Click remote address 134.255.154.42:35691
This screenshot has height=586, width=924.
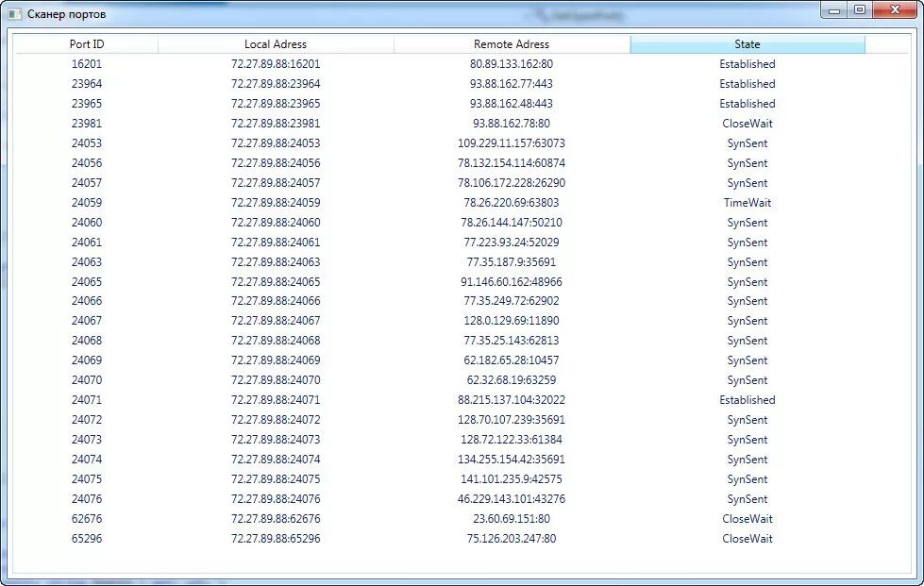point(512,459)
